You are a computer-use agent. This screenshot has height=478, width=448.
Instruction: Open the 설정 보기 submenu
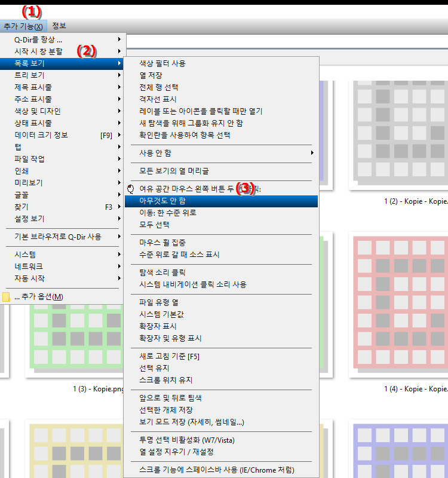(x=63, y=219)
